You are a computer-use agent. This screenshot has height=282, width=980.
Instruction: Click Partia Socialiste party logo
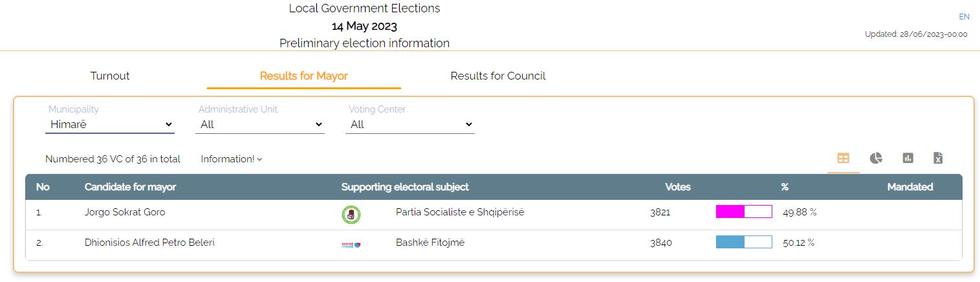click(351, 214)
